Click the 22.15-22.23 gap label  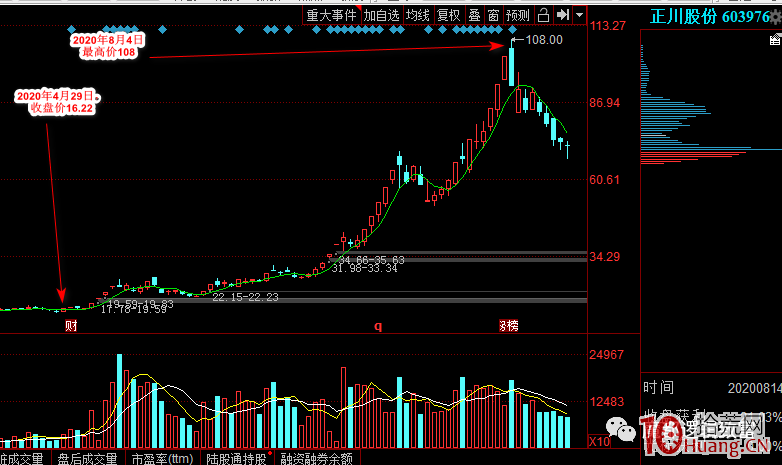pyautogui.click(x=245, y=297)
